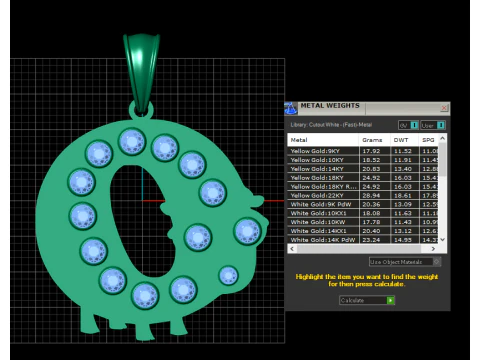Click the horizontal scroll right arrow
480x360 pixels.
click(433, 249)
